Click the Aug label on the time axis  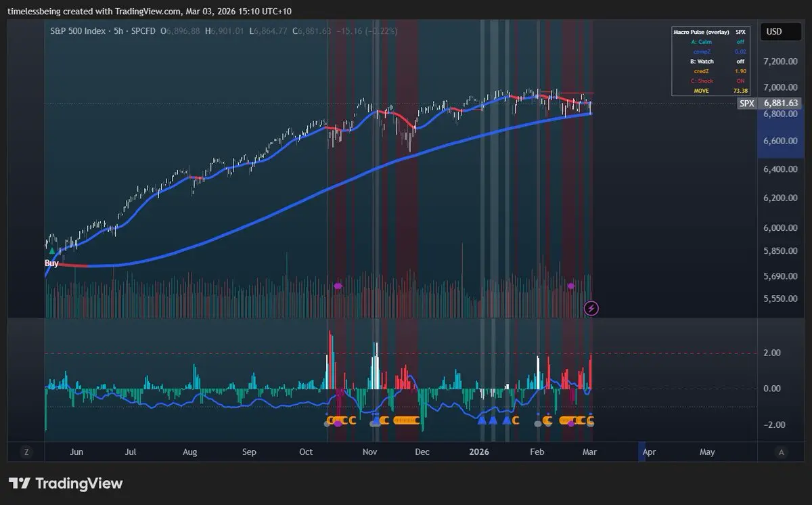[190, 452]
